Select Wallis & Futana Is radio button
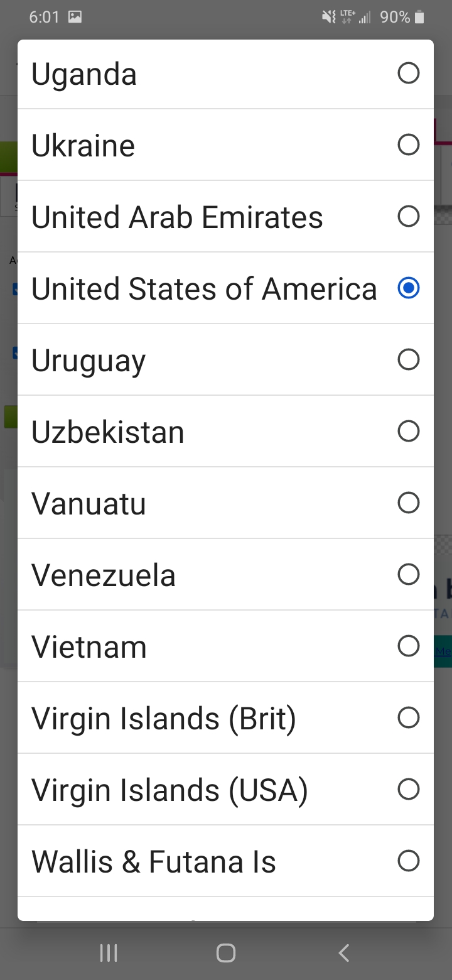Image resolution: width=452 pixels, height=980 pixels. 408,861
